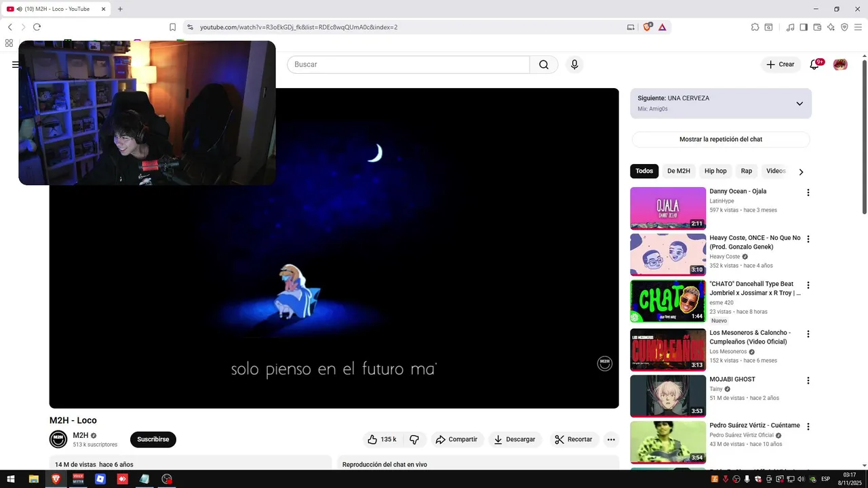Show more filter chips arrow
868x488 pixels.
click(x=801, y=172)
